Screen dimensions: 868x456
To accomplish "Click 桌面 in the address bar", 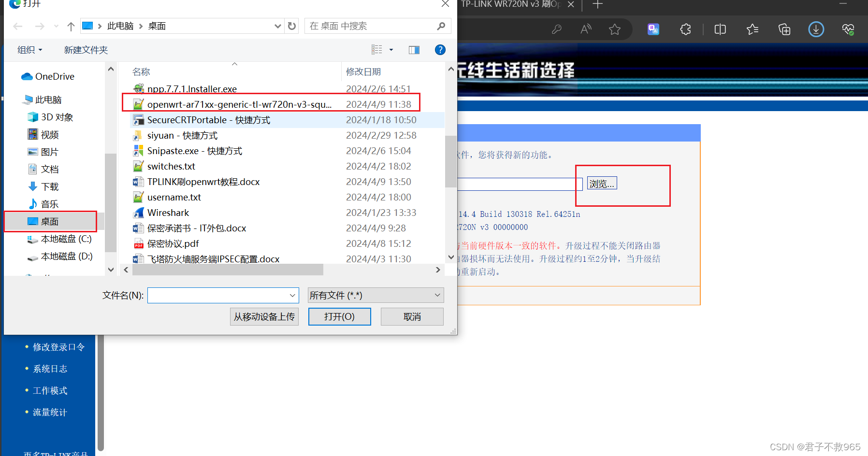I will [157, 26].
